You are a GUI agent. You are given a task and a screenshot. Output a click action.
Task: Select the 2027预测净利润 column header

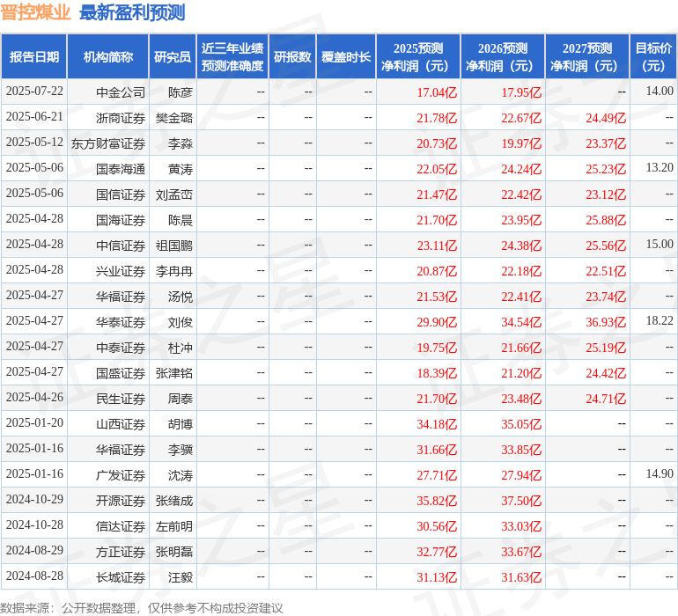point(587,56)
